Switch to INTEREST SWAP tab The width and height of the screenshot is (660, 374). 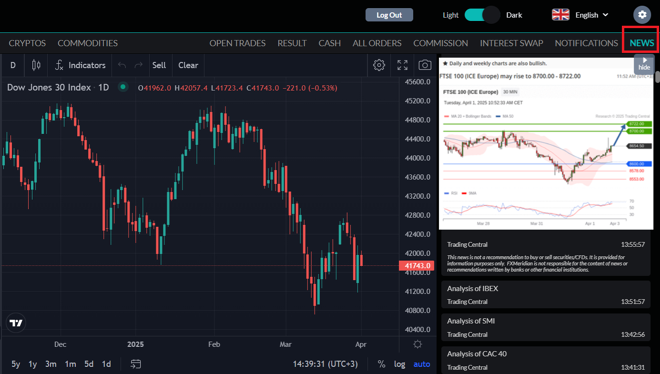point(511,43)
